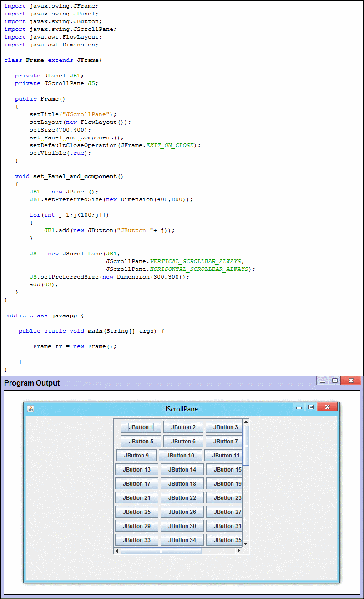Choose the JButton 23 button
The image size is (364, 599).
(x=224, y=498)
